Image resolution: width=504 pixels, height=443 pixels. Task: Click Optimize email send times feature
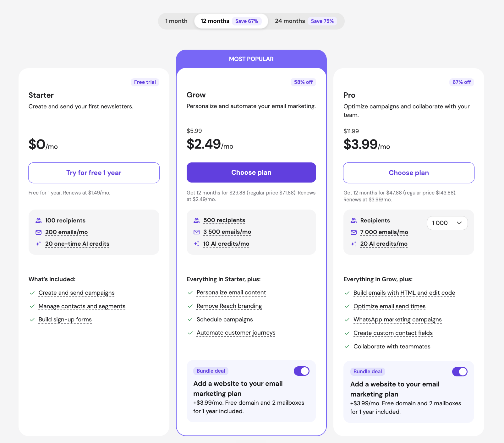pos(390,306)
